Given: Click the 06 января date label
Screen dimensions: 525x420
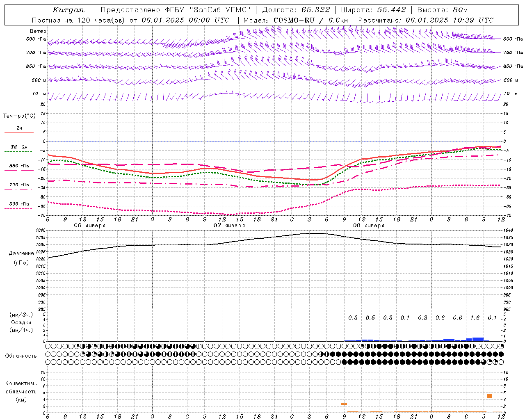Looking at the screenshot, I should [x=89, y=226].
